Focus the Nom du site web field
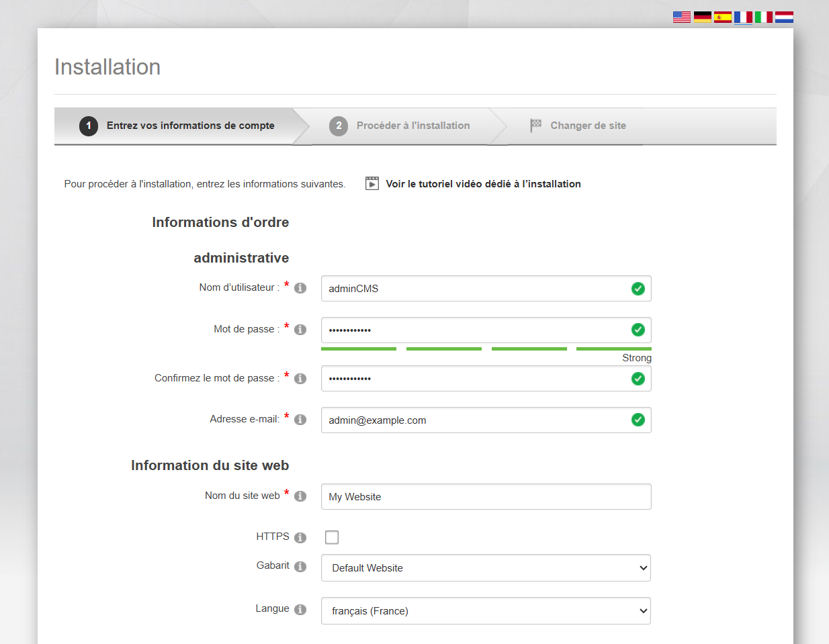This screenshot has width=829, height=644. coord(486,497)
